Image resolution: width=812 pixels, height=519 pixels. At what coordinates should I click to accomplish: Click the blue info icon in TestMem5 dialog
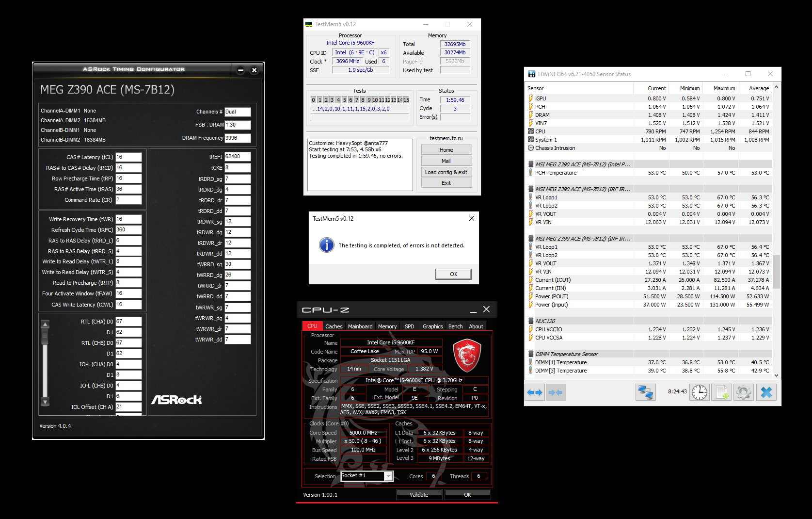[327, 245]
